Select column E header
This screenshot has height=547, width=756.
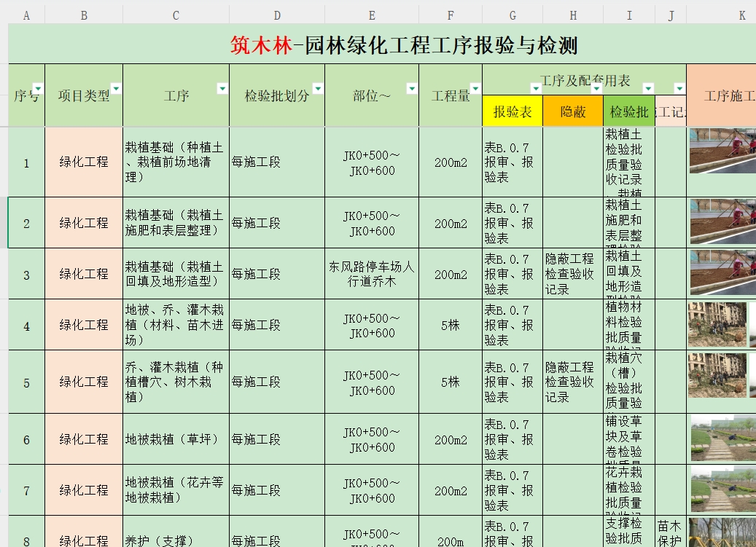pos(372,15)
